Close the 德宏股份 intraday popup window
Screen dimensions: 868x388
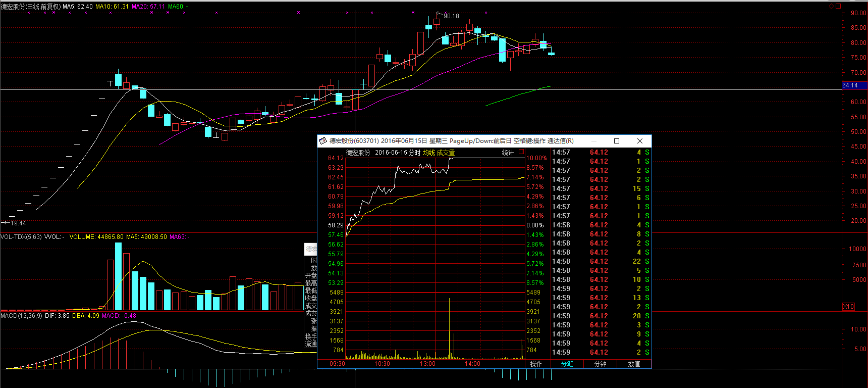(639, 141)
